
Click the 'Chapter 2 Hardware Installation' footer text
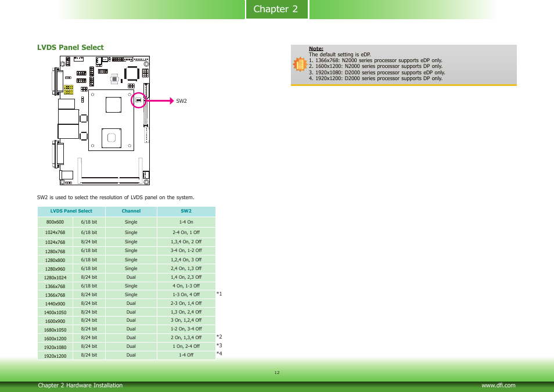pyautogui.click(x=80, y=385)
